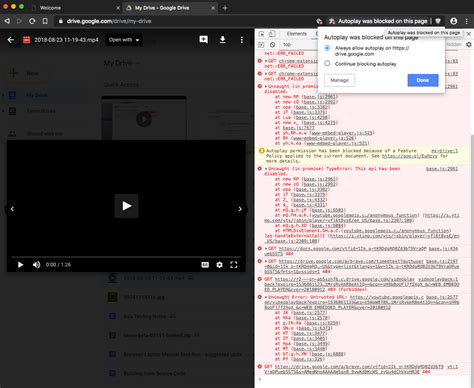Open console settings gear

(x=469, y=45)
